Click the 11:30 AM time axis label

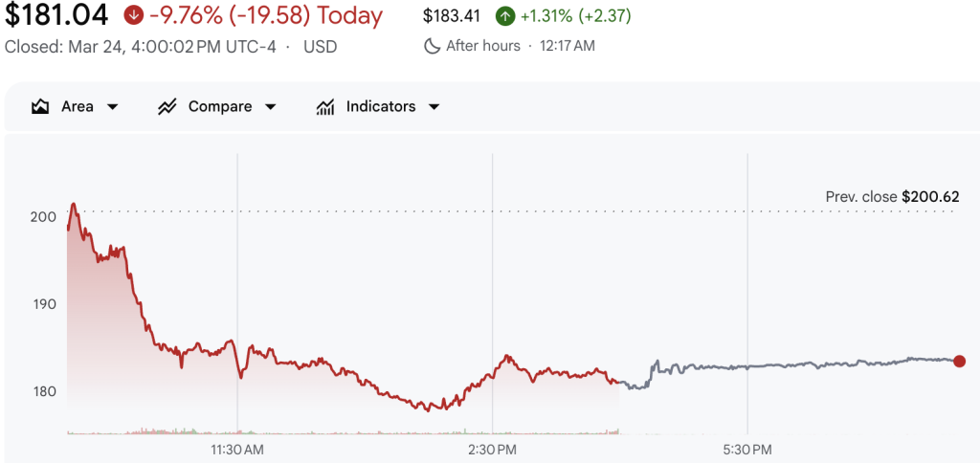coord(236,449)
